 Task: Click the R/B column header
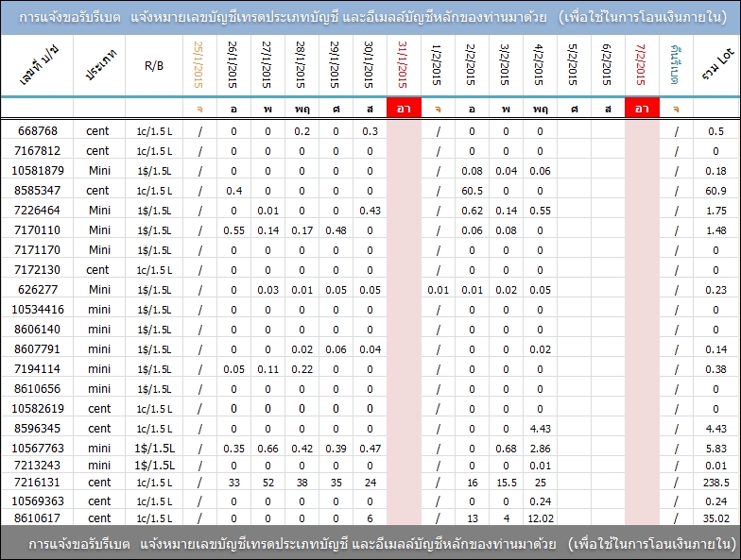(x=154, y=66)
